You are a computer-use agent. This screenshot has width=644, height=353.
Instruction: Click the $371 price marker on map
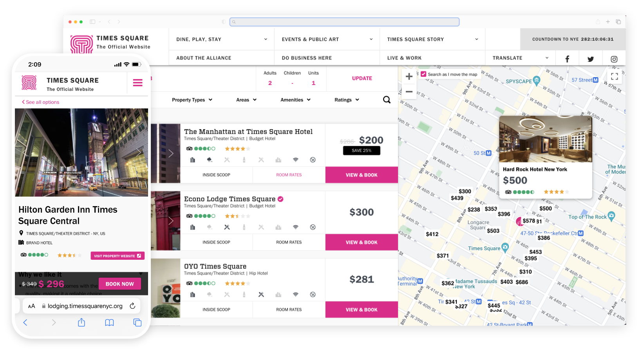(443, 256)
